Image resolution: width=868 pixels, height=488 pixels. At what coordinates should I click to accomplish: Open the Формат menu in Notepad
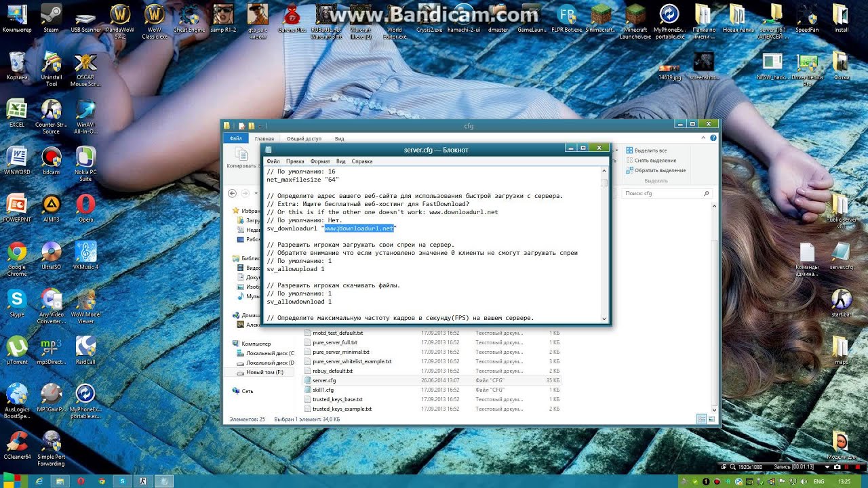(x=320, y=161)
